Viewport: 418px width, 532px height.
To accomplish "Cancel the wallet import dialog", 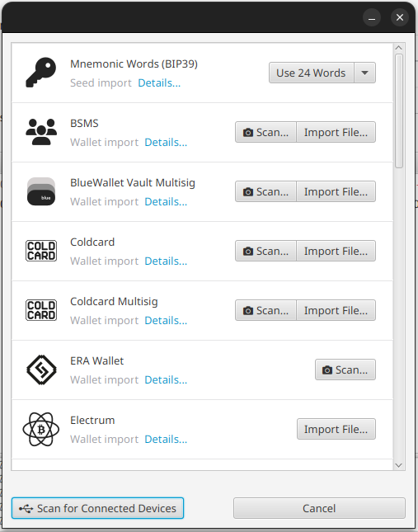I will tap(319, 508).
